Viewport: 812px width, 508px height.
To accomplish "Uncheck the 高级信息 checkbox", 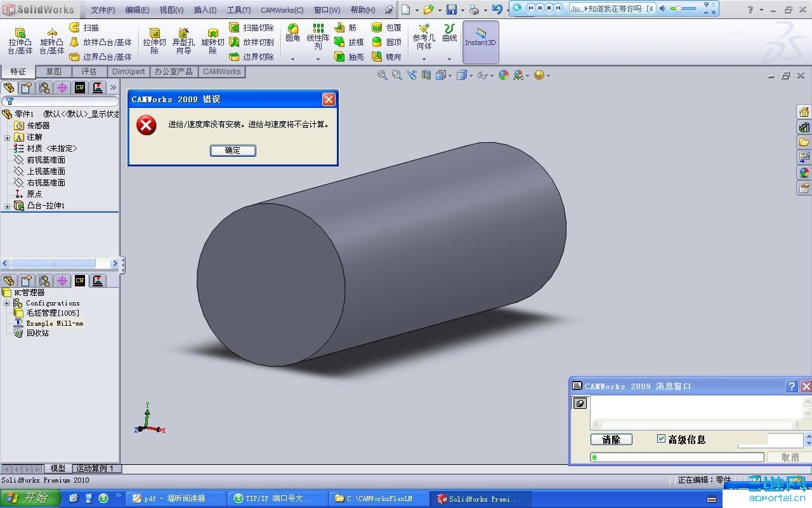I will [x=662, y=439].
